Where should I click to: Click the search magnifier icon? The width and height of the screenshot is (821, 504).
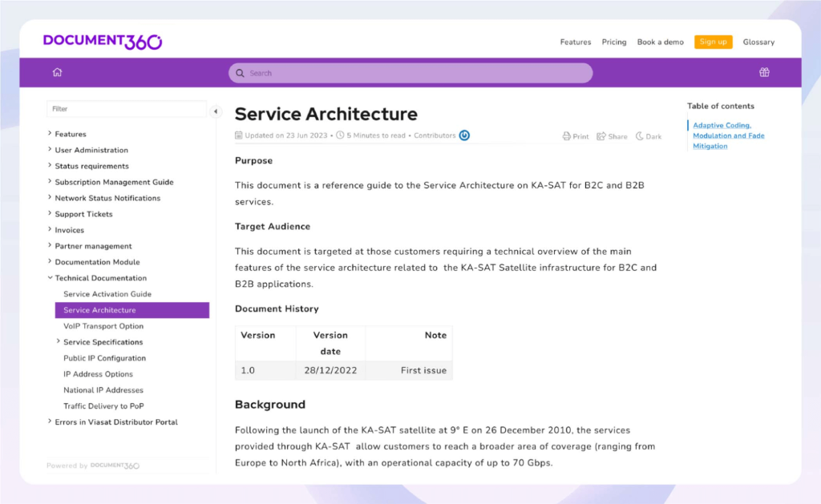click(240, 73)
